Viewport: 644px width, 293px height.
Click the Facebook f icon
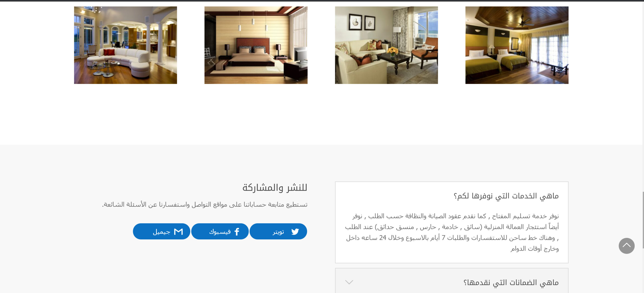[237, 231]
